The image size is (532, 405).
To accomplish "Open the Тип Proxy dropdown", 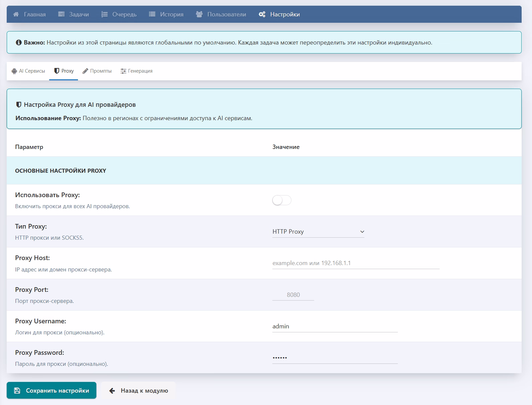I will (x=318, y=232).
